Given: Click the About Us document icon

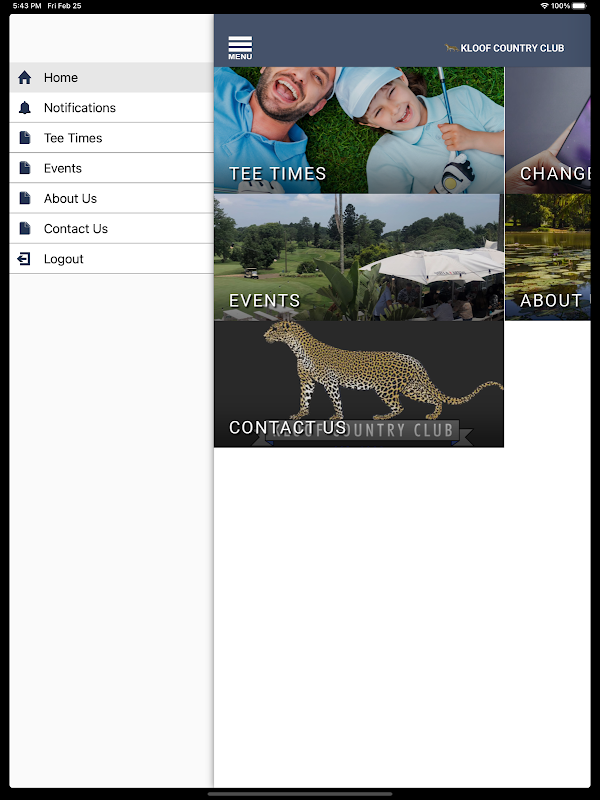Looking at the screenshot, I should point(24,198).
